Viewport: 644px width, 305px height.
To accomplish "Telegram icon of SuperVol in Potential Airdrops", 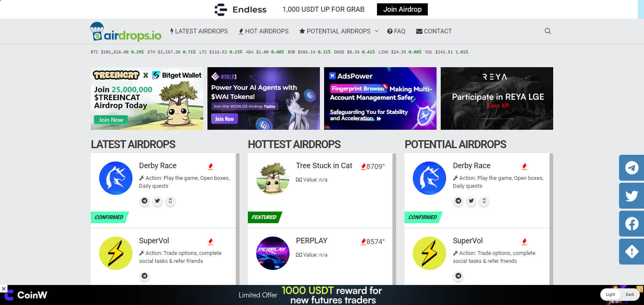I will point(458,276).
